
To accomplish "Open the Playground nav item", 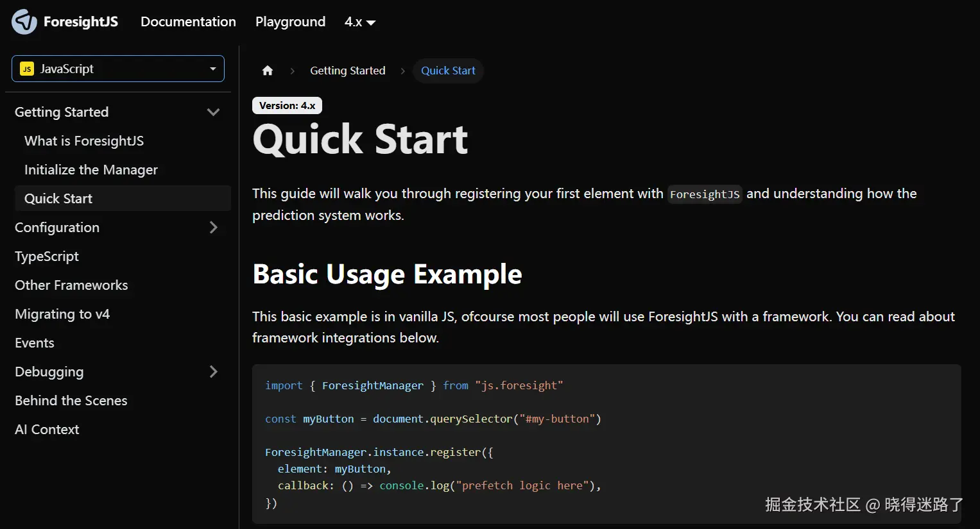I will tap(290, 22).
